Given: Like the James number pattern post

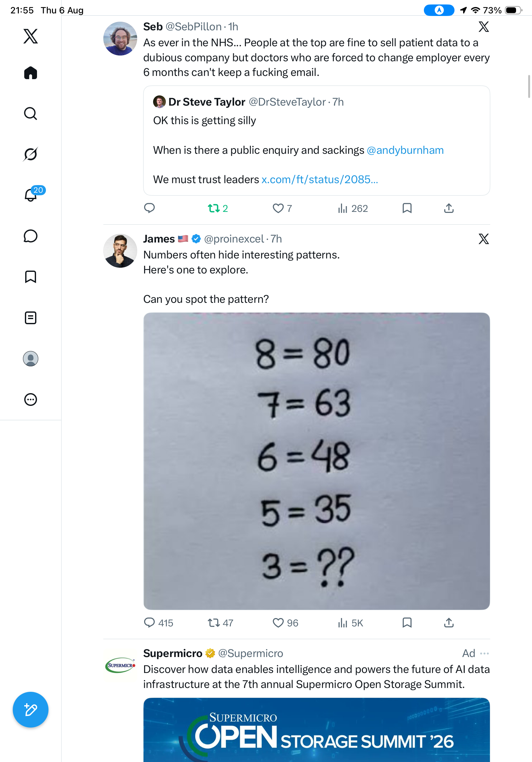Looking at the screenshot, I should [285, 623].
